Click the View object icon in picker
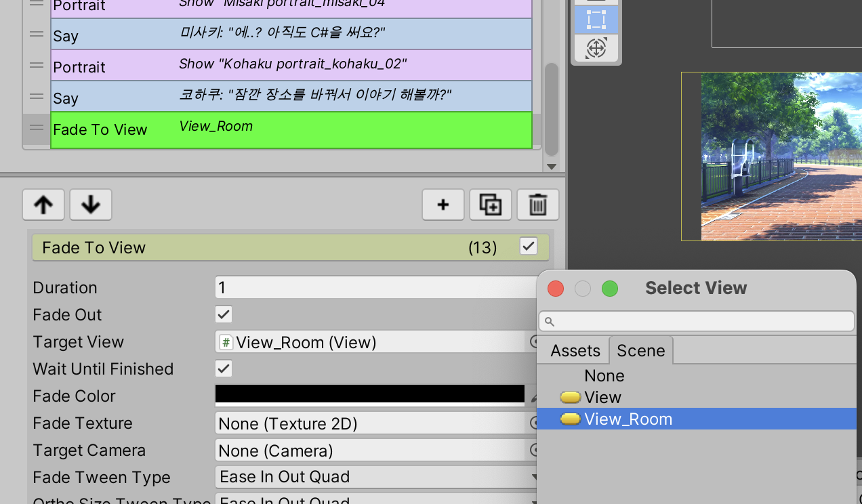The width and height of the screenshot is (862, 504). click(x=571, y=398)
